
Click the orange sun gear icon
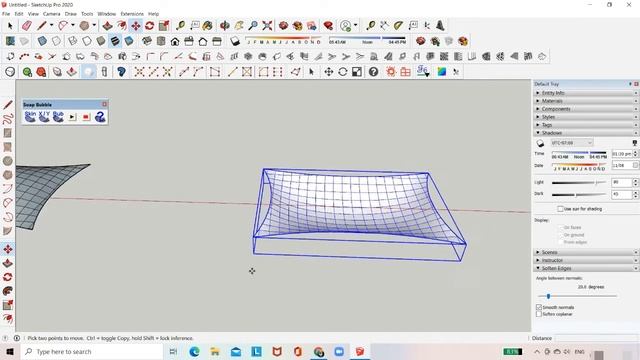coord(391,72)
